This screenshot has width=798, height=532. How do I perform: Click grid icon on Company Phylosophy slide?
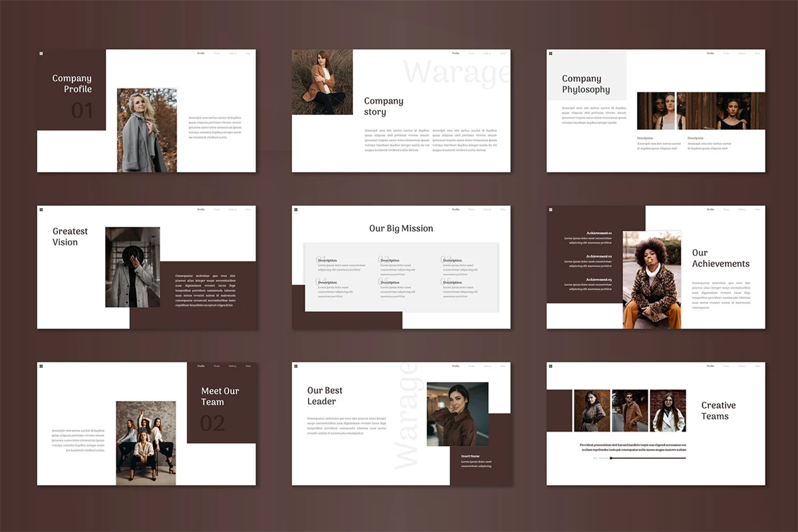tap(551, 53)
